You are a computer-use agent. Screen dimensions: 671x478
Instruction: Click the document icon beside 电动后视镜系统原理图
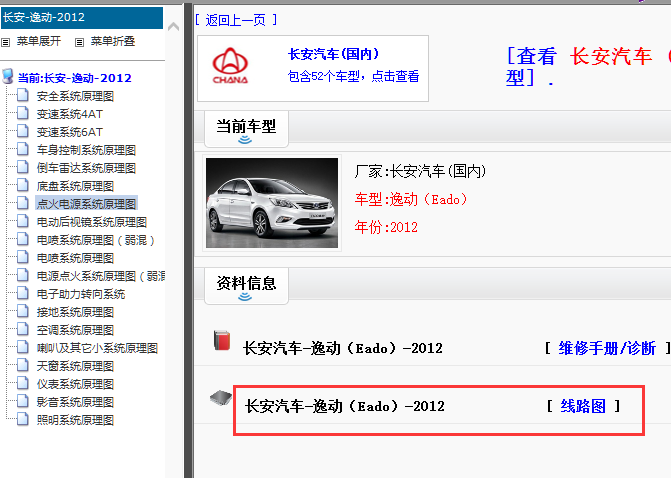23,221
